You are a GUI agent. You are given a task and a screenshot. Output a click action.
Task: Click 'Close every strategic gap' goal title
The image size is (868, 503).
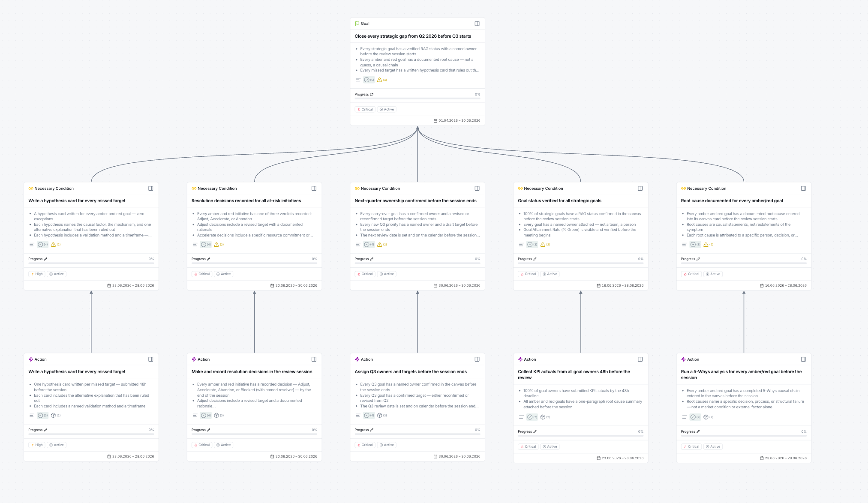point(412,36)
